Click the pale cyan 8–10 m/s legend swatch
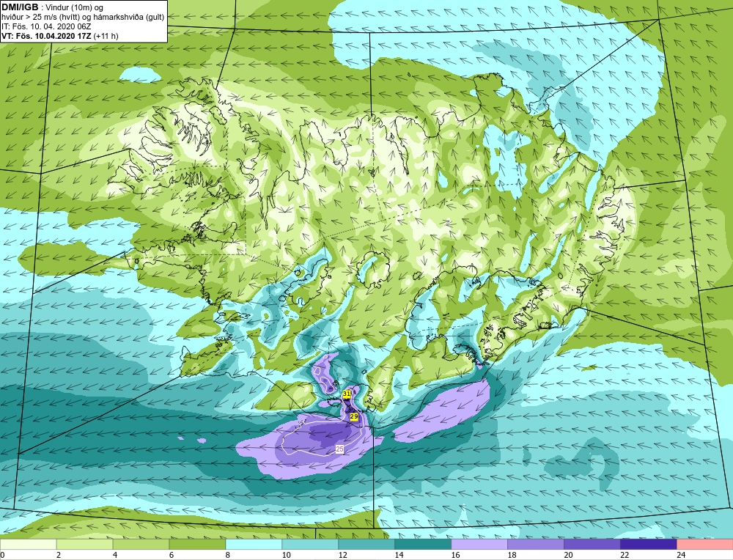 254,544
